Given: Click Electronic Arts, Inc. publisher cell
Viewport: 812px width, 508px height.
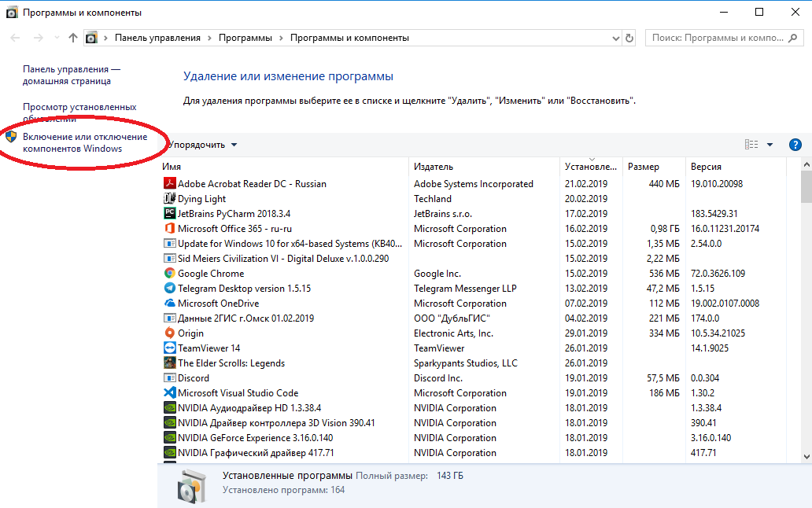Looking at the screenshot, I should pyautogui.click(x=454, y=333).
